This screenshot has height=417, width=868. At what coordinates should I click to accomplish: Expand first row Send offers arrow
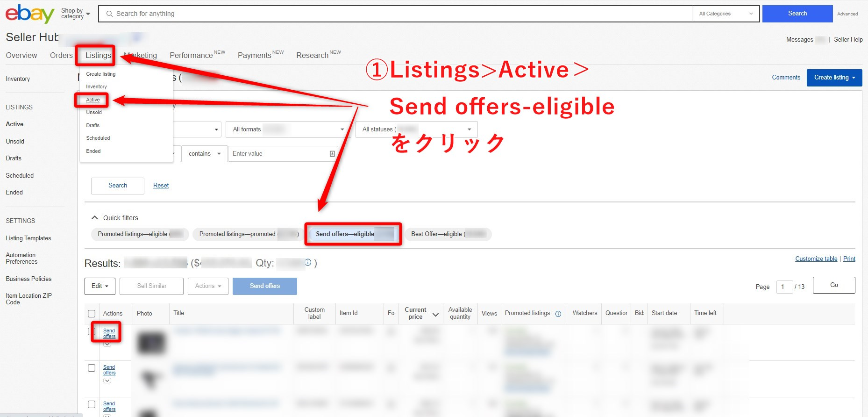(x=107, y=344)
